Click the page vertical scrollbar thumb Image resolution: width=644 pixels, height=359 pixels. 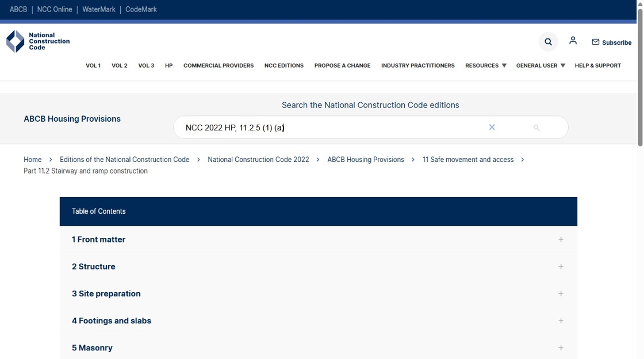640,77
